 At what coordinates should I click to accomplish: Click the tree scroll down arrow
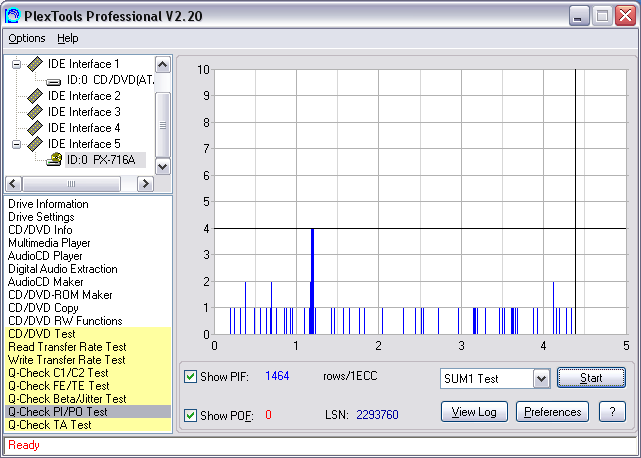click(163, 166)
